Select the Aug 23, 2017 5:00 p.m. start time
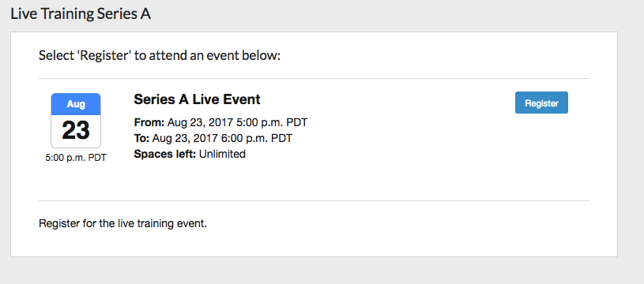This screenshot has width=644, height=284. click(x=237, y=122)
